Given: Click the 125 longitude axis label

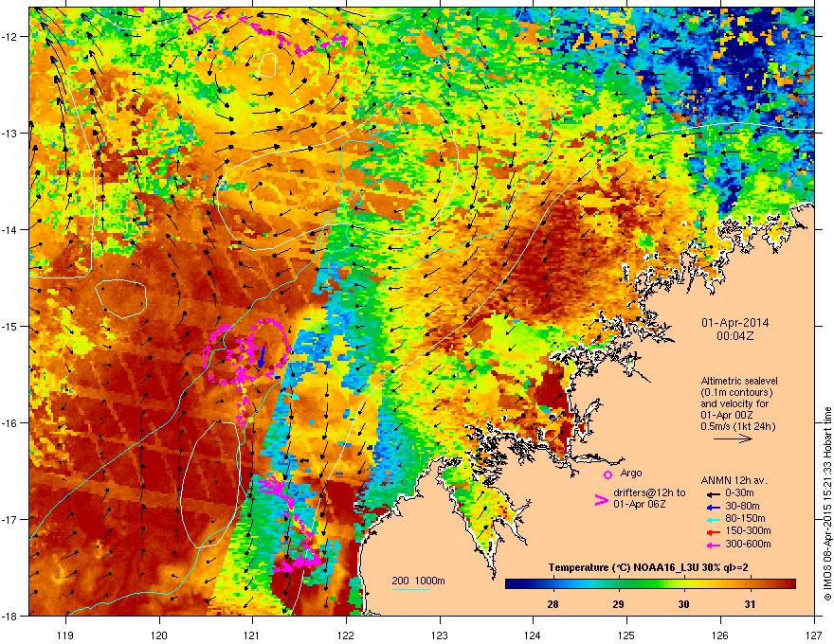Looking at the screenshot, I should [x=626, y=635].
